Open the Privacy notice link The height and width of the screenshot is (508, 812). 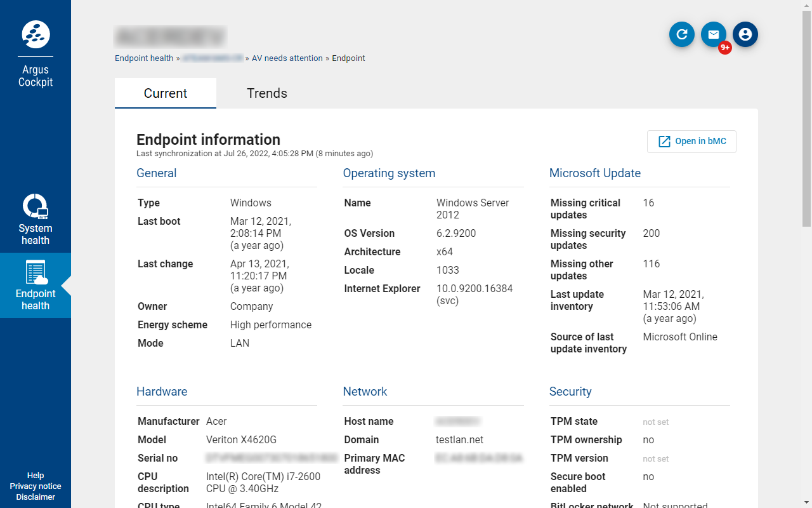coord(36,486)
